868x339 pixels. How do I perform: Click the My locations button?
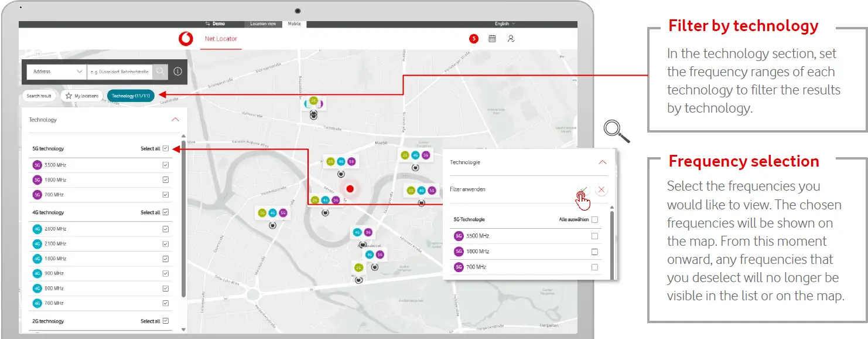click(81, 96)
